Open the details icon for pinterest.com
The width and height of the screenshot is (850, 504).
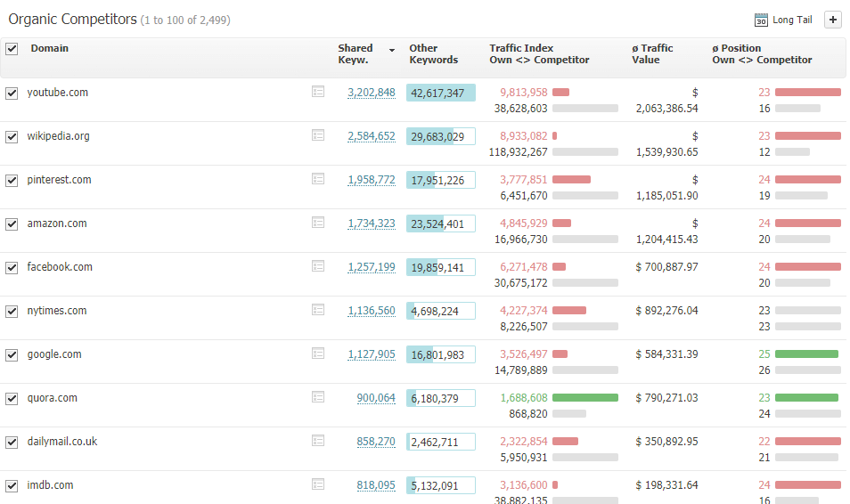(x=318, y=179)
